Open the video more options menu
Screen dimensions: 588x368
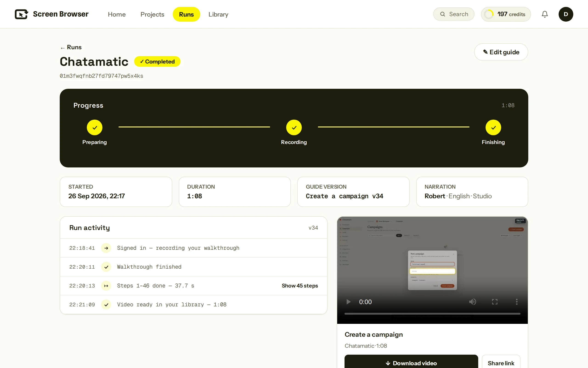pos(517,302)
